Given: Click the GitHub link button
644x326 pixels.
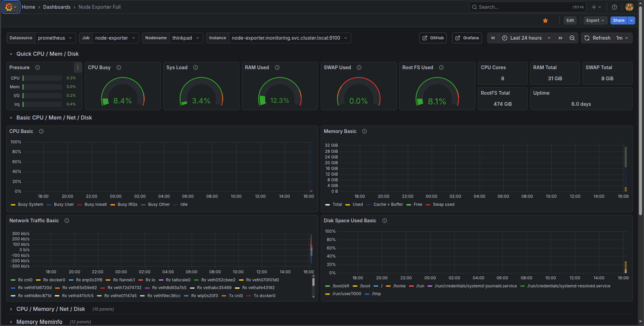Looking at the screenshot, I should point(433,38).
